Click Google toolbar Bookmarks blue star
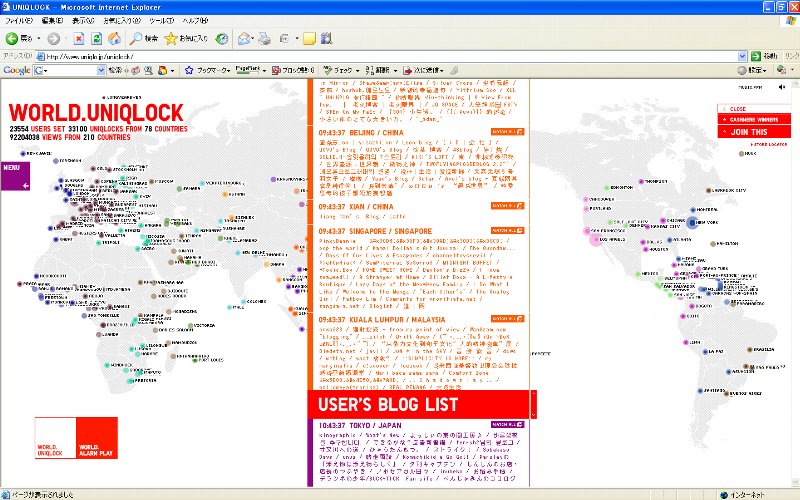 [x=189, y=70]
